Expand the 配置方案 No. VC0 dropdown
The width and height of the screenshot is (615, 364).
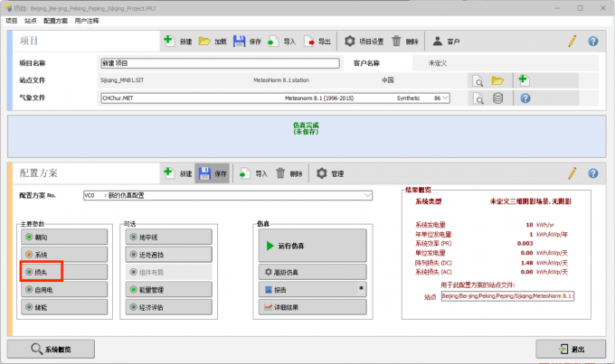(367, 195)
